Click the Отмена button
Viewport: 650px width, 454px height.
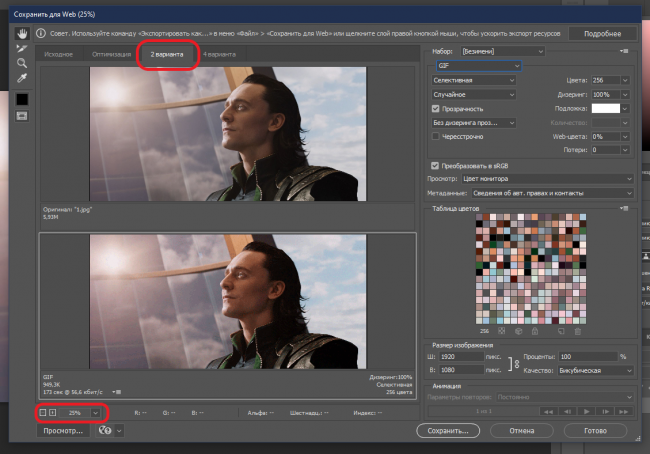tap(521, 430)
